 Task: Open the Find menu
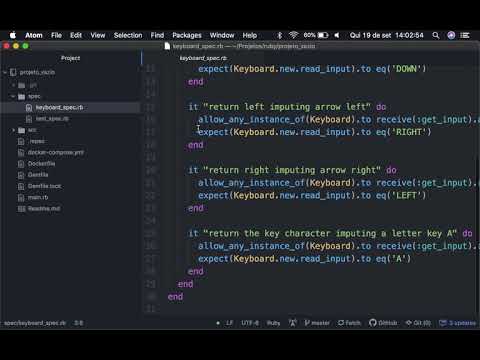point(157,35)
